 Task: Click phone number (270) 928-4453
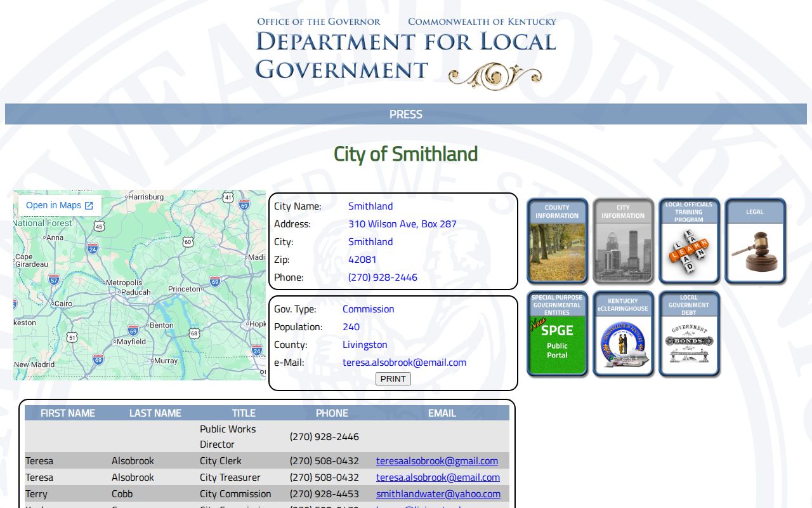click(x=324, y=494)
